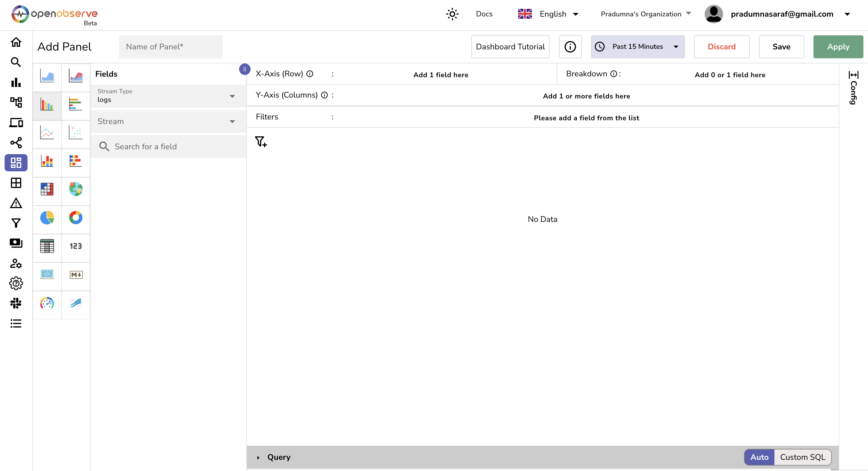Select the gauge chart type
Image resolution: width=868 pixels, height=471 pixels.
[47, 303]
